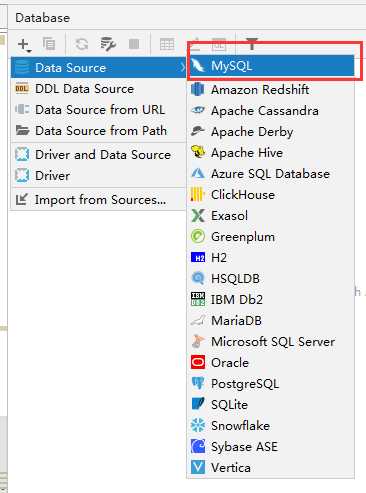Viewport: 366px width, 493px height.
Task: Click the Filter funnel icon
Action: tap(252, 43)
